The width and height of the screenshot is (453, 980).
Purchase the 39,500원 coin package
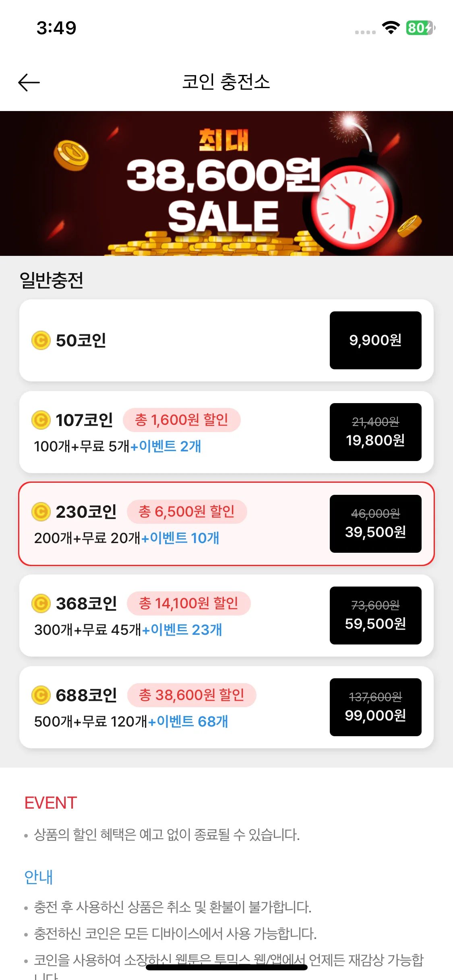point(376,524)
